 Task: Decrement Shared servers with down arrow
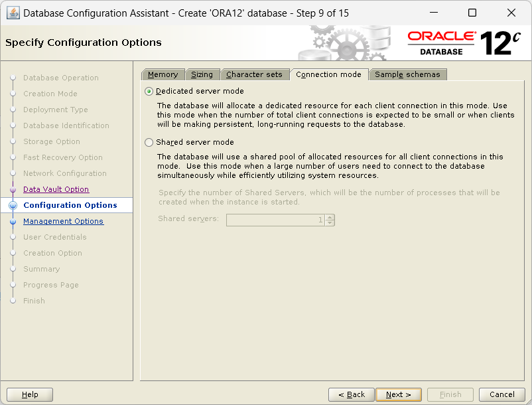pos(330,223)
